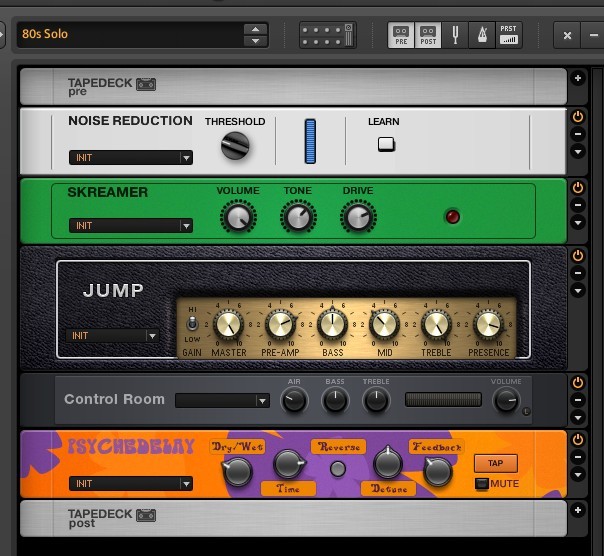Toggle Jump amp power button
This screenshot has height=556, width=604.
(x=578, y=256)
